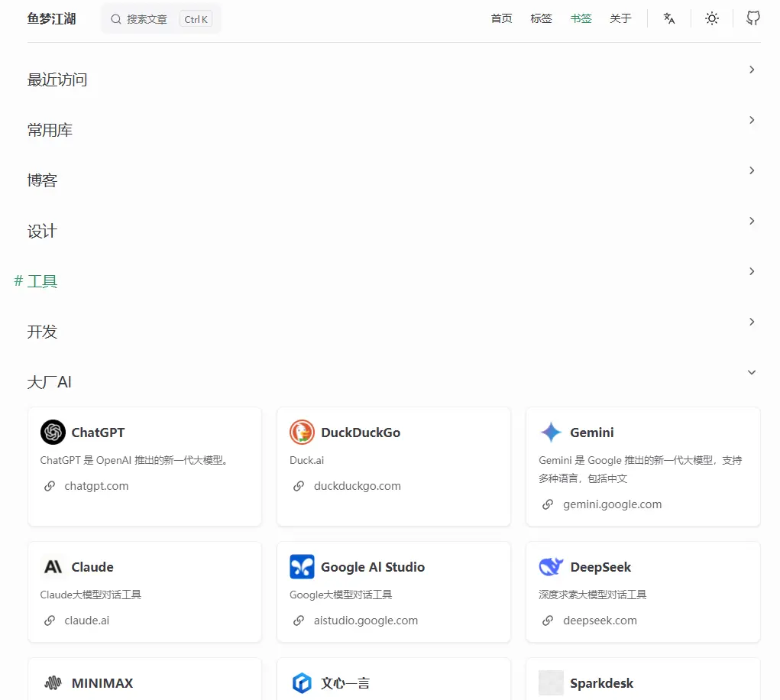Click 深度求索大模型对话工具 description
Viewport: 780px width, 700px height.
pyautogui.click(x=593, y=595)
